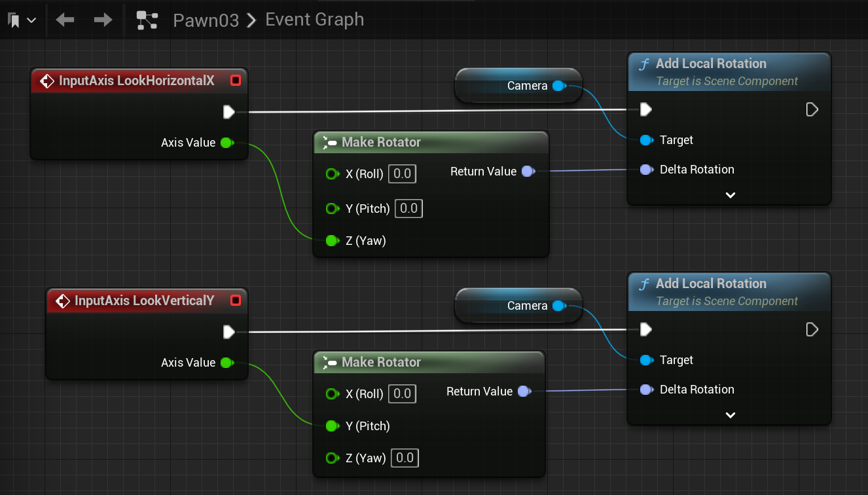Click the exec output pin of LookVerticalY

pyautogui.click(x=228, y=332)
